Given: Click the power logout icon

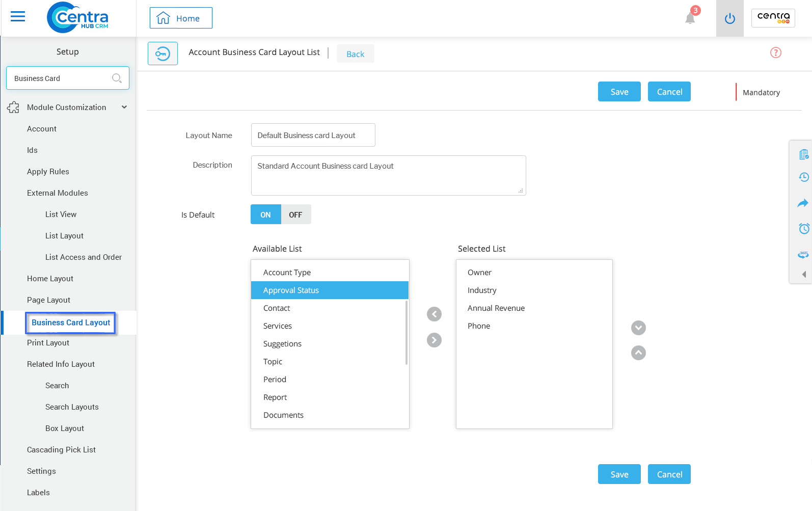Looking at the screenshot, I should (729, 19).
